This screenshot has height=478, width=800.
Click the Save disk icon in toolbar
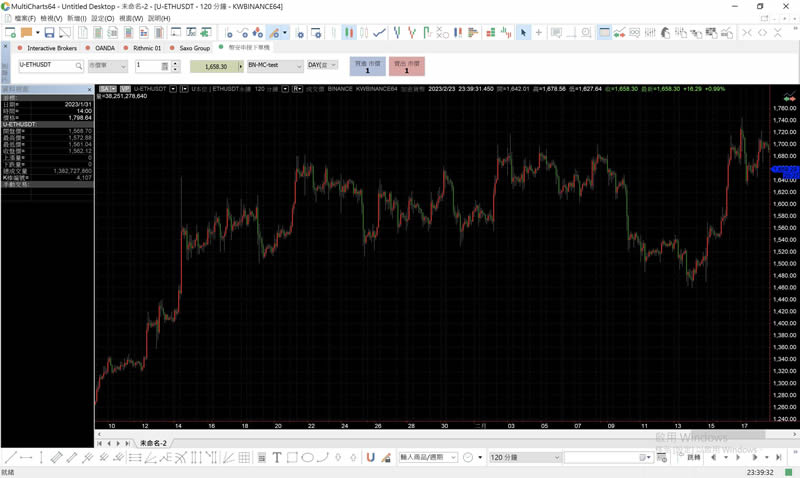tap(49, 33)
